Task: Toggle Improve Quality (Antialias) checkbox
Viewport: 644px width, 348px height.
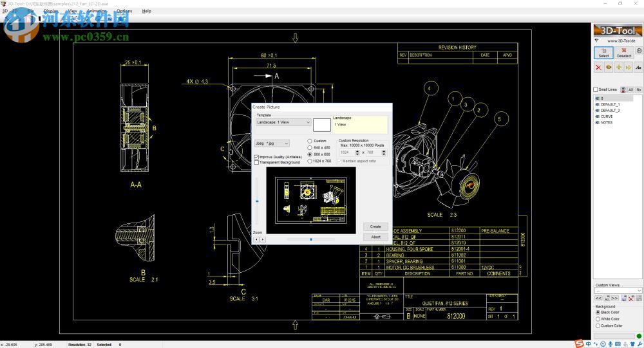Action: [x=257, y=157]
